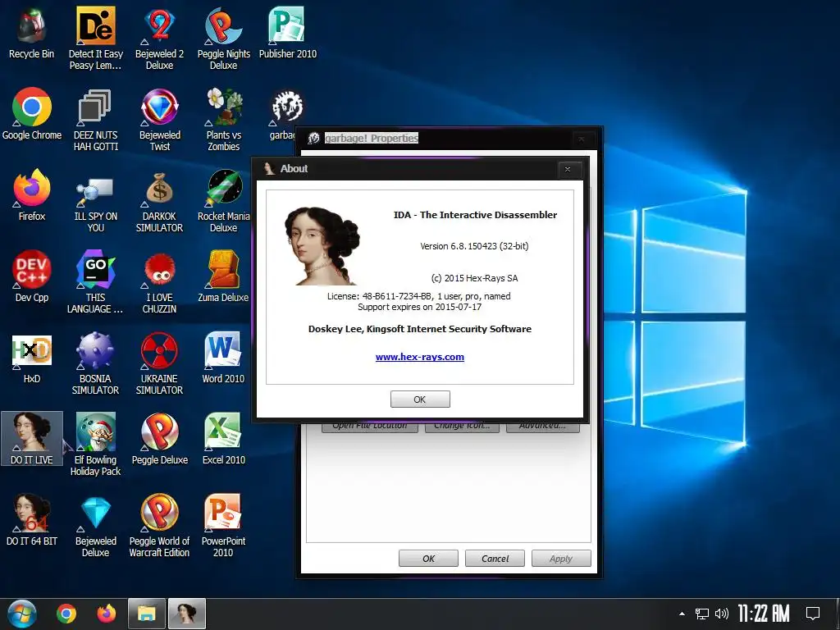Open the notification center icon
The image size is (840, 630).
[813, 614]
